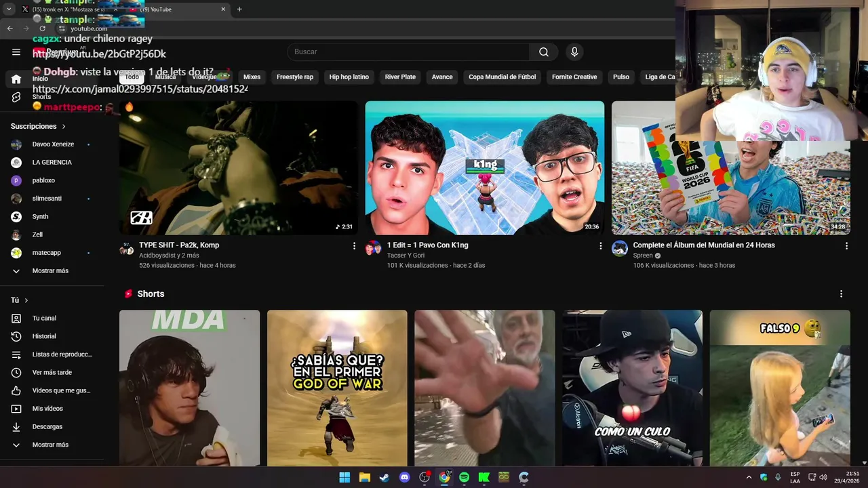Select the Mixes filter chip
The width and height of the screenshot is (868, 488).
(252, 77)
